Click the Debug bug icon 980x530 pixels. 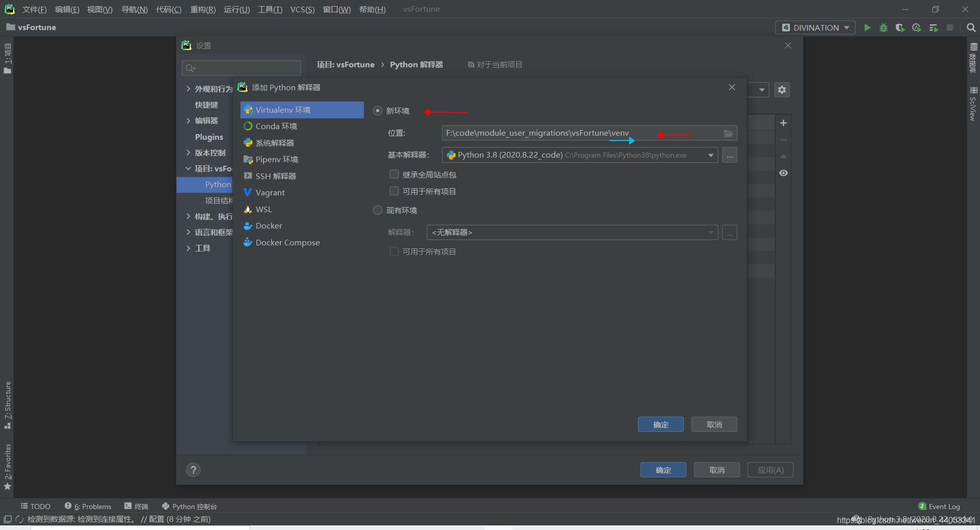click(884, 28)
